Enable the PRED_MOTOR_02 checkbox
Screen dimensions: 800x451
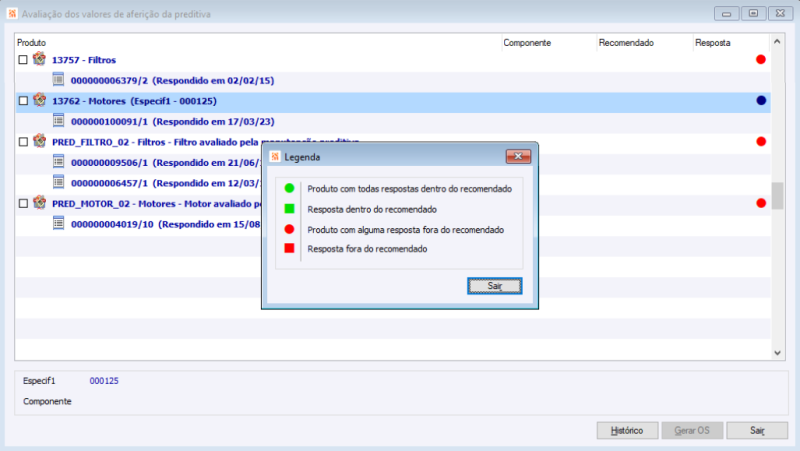click(23, 204)
